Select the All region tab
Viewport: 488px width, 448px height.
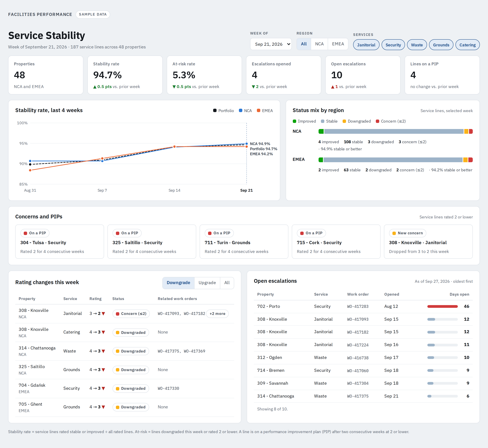[x=304, y=44]
